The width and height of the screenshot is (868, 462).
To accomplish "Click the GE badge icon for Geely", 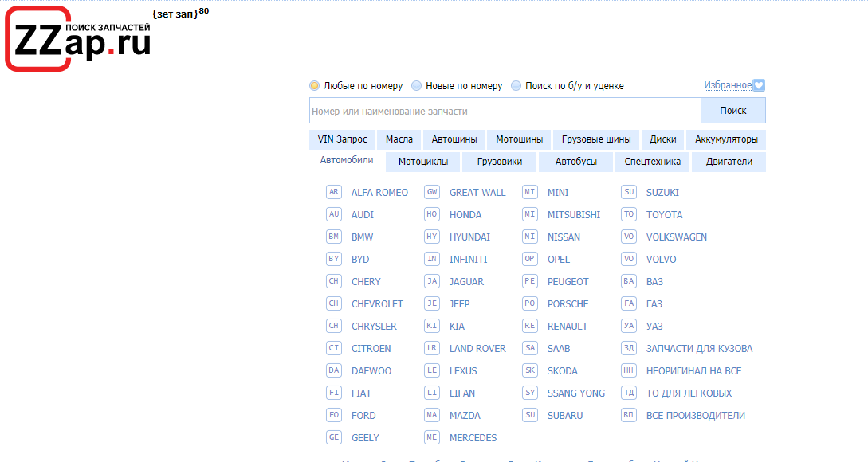I will (x=334, y=437).
